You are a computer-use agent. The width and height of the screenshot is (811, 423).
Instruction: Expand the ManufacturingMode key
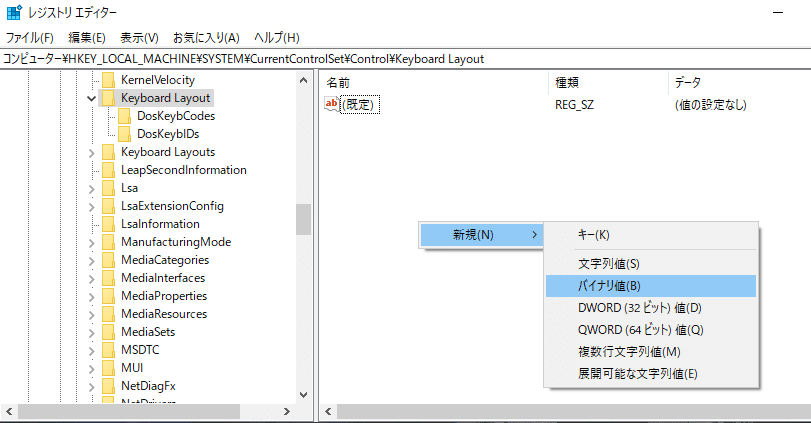coord(92,243)
